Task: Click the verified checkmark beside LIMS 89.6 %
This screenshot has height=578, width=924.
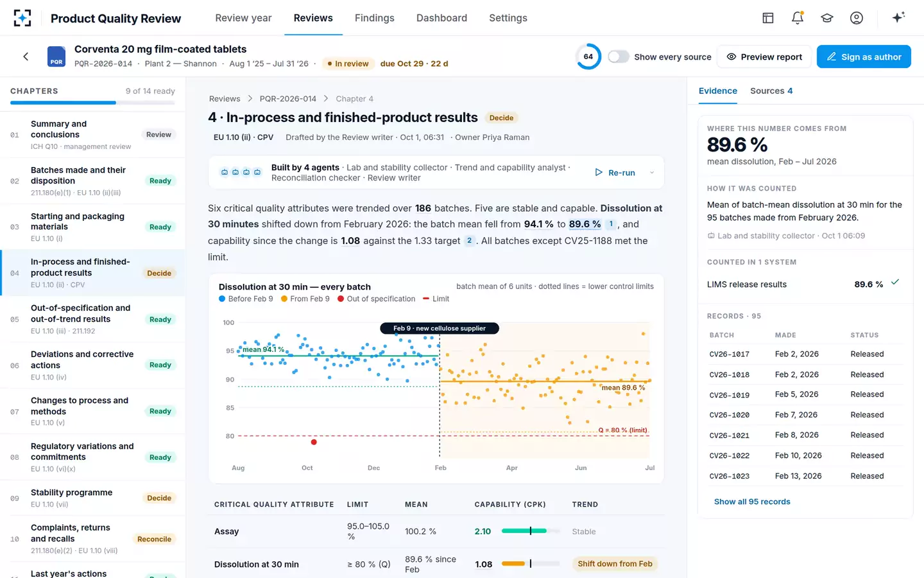Action: click(895, 283)
